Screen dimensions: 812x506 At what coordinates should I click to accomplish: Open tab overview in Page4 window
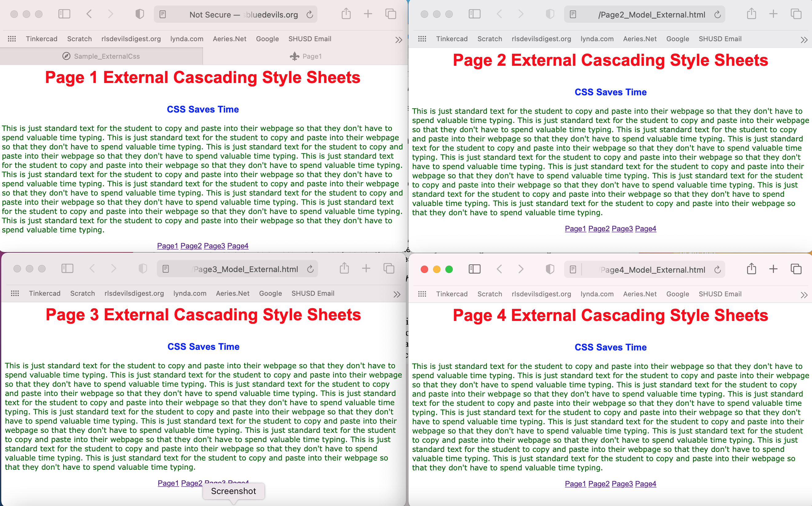796,269
